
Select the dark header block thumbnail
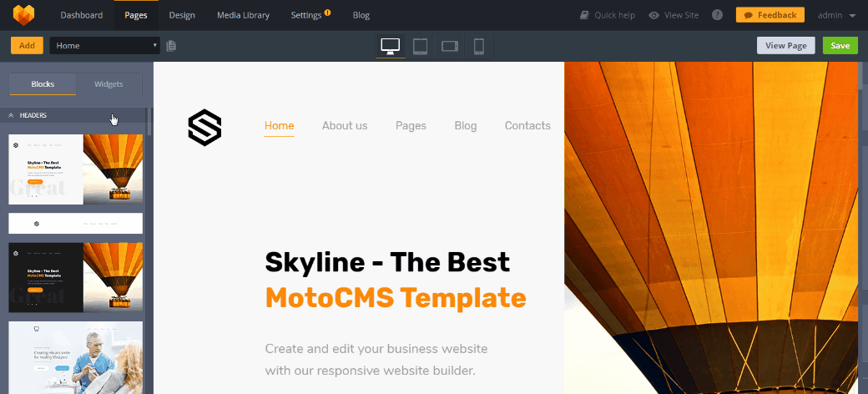point(75,277)
